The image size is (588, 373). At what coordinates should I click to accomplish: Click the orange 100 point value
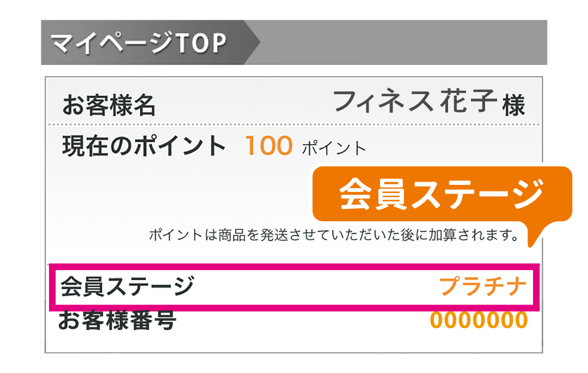click(x=269, y=146)
